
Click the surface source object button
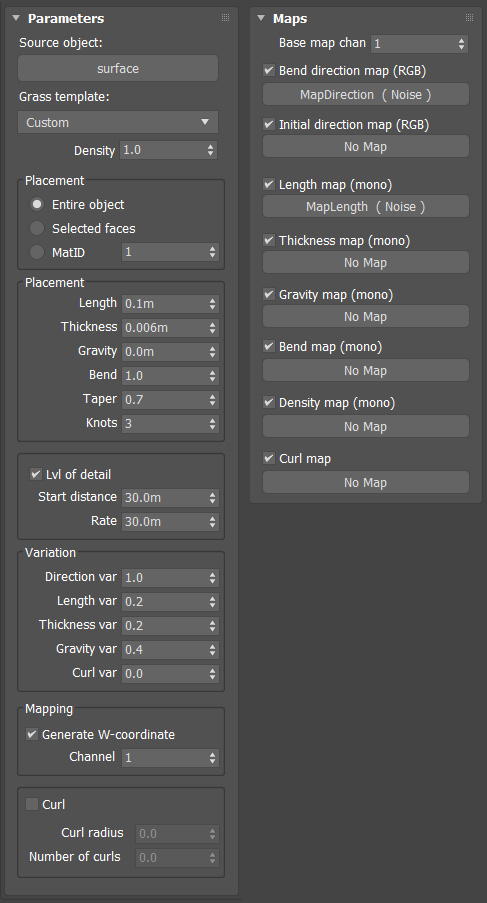118,69
